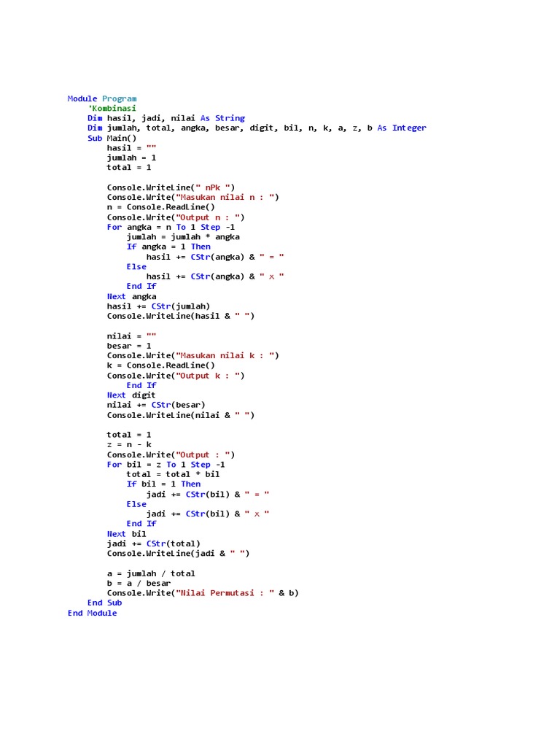560x747 pixels.
Task: Click jadi += CStr(bil) & " x " line
Action: point(208,514)
